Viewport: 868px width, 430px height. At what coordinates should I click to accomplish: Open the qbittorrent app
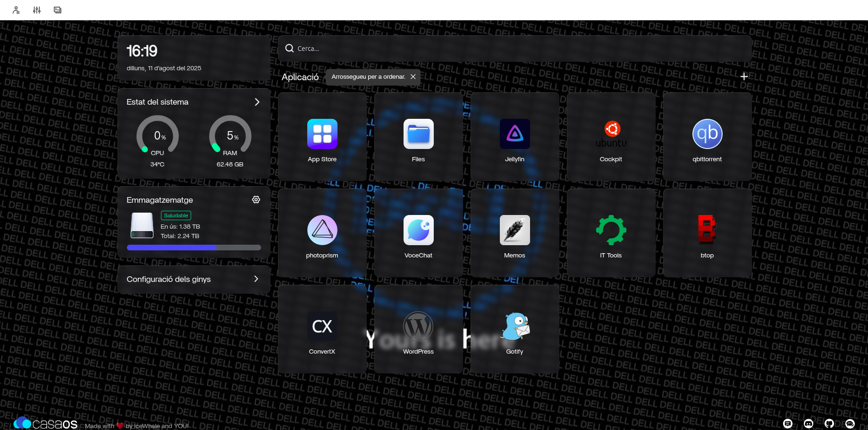[x=707, y=134]
